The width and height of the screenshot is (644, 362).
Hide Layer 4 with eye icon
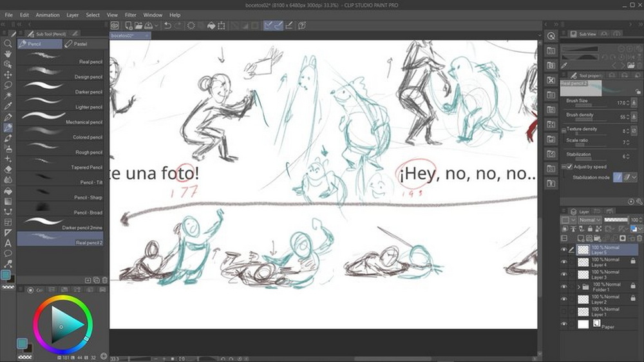(x=564, y=262)
